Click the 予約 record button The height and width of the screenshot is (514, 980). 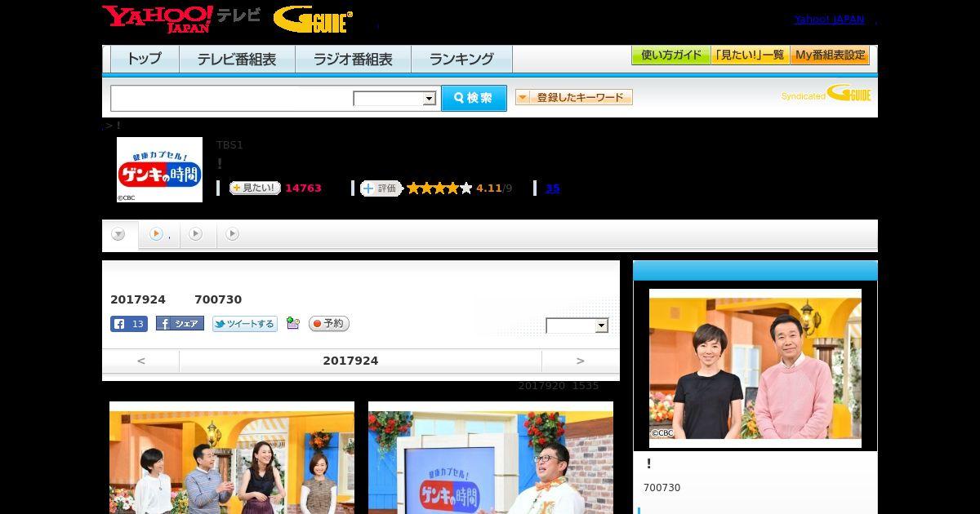pos(329,324)
